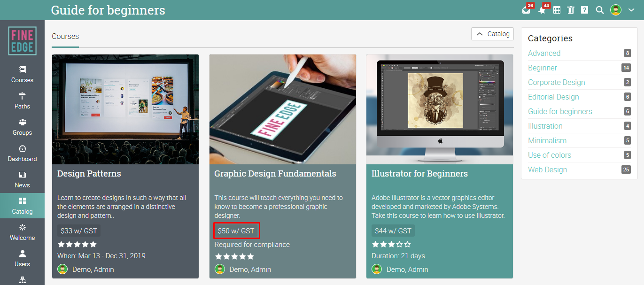Open Users in the sidebar

point(22,259)
